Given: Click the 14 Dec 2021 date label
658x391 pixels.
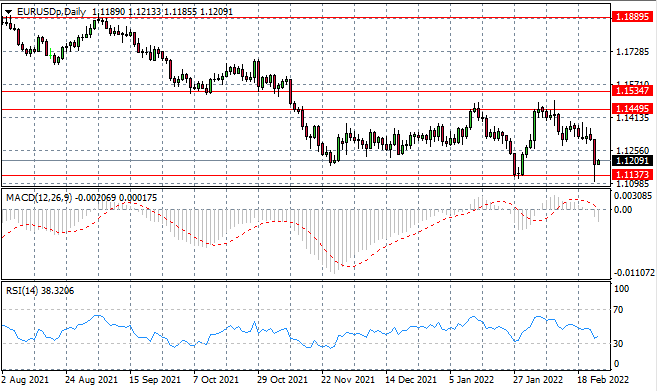Looking at the screenshot, I should pyautogui.click(x=411, y=380).
